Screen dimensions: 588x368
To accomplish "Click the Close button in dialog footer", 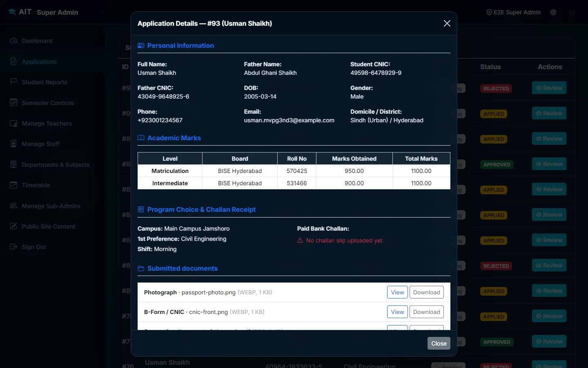I will (439, 343).
